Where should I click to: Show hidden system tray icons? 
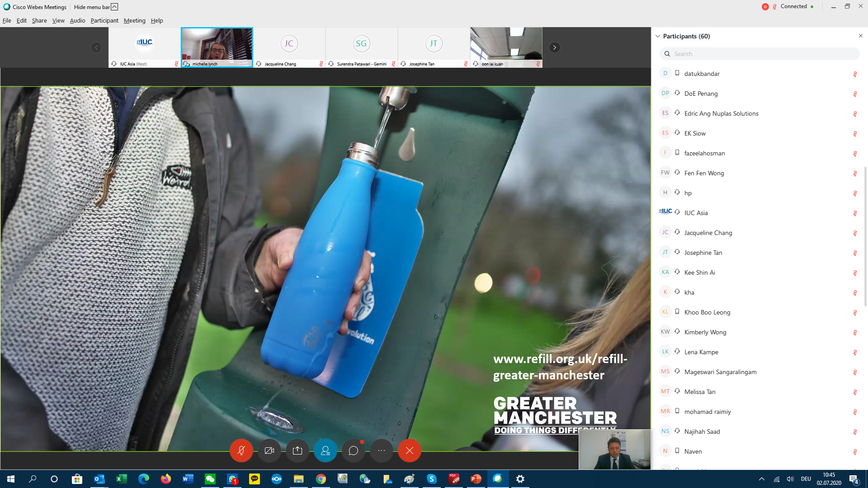coord(762,479)
